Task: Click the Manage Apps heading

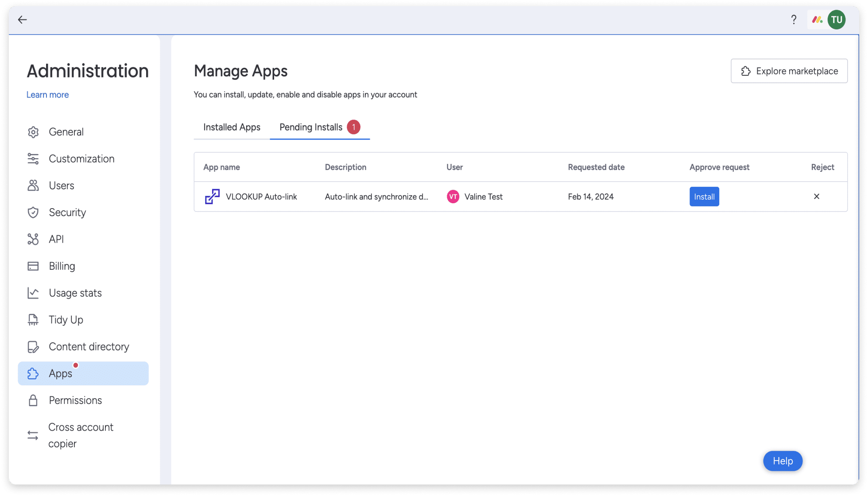Action: 240,71
